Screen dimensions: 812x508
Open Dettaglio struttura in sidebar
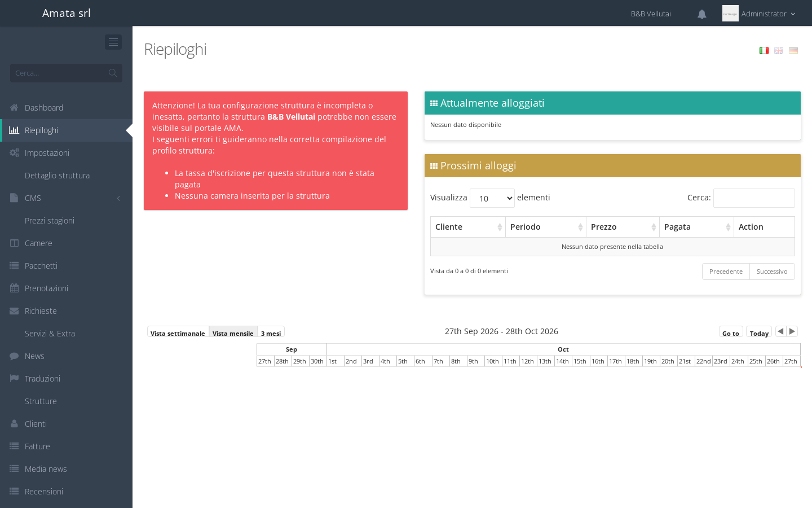tap(67, 176)
